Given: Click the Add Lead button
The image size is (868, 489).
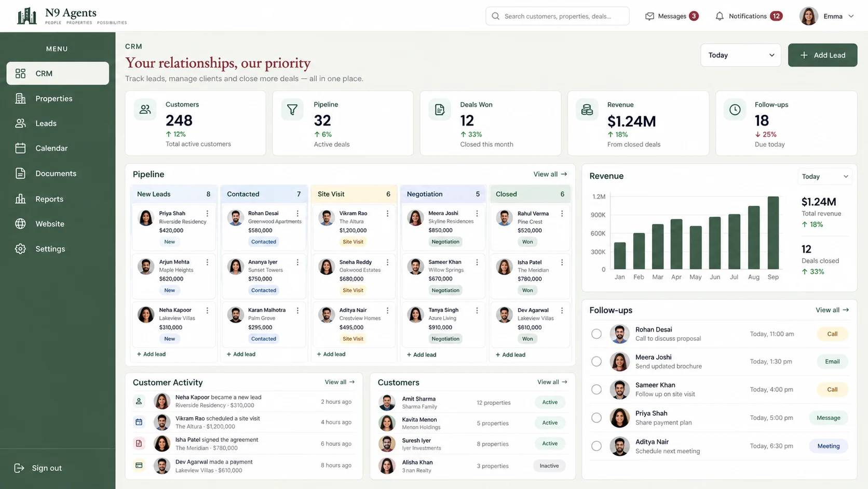Looking at the screenshot, I should [822, 55].
